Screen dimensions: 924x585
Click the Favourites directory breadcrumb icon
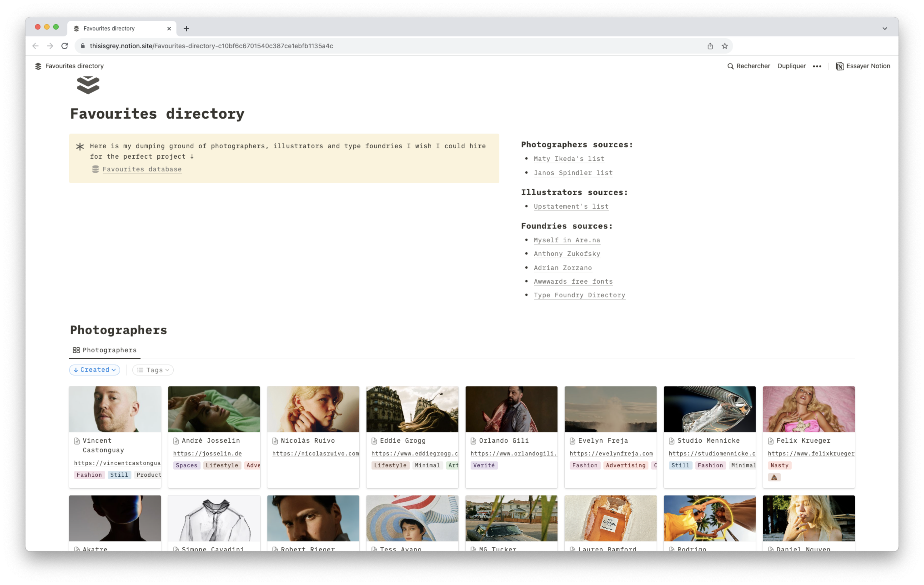click(x=38, y=66)
